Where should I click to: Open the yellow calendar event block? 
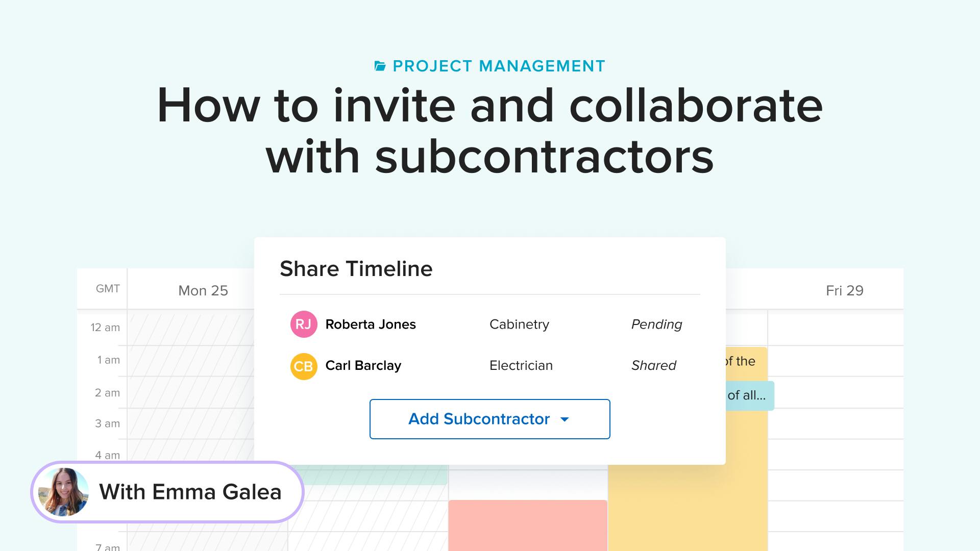(688, 490)
